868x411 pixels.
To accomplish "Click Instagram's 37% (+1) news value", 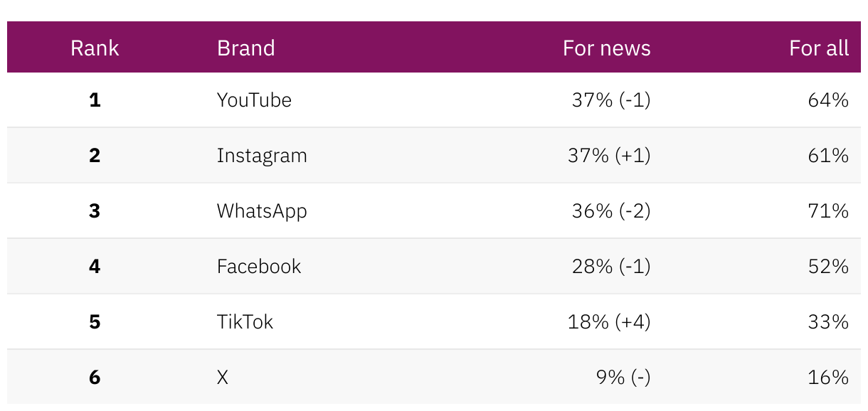I will point(609,156).
